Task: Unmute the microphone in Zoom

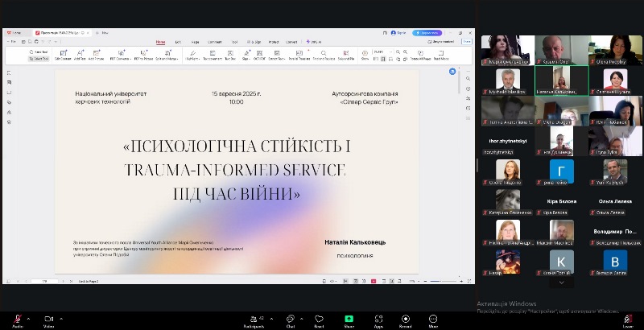Action: [18, 320]
